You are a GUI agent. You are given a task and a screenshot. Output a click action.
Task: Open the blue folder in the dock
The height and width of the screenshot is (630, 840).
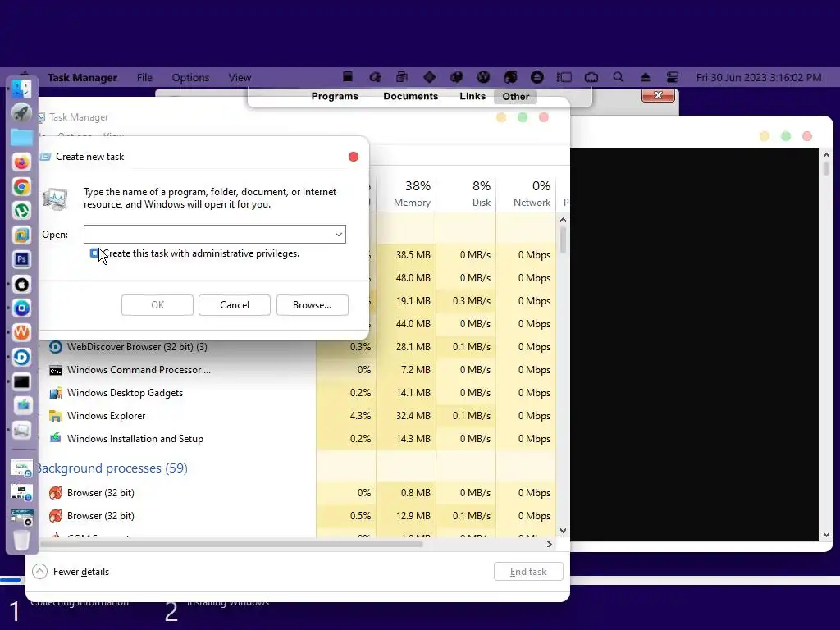pyautogui.click(x=21, y=138)
